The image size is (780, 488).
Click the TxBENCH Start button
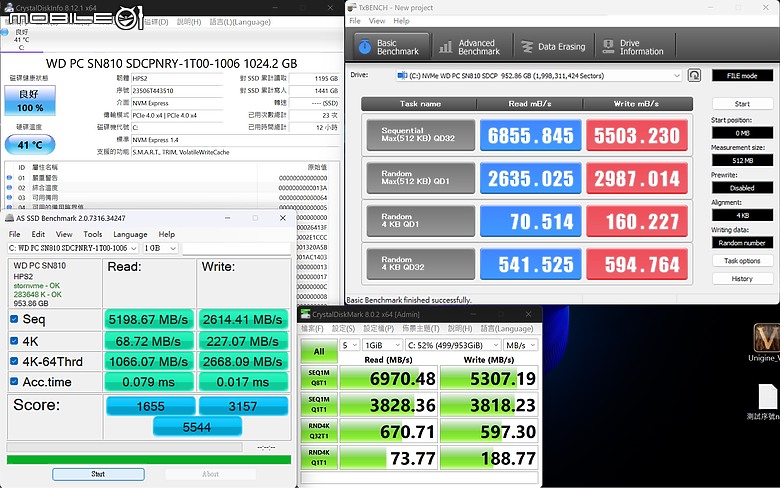click(742, 103)
